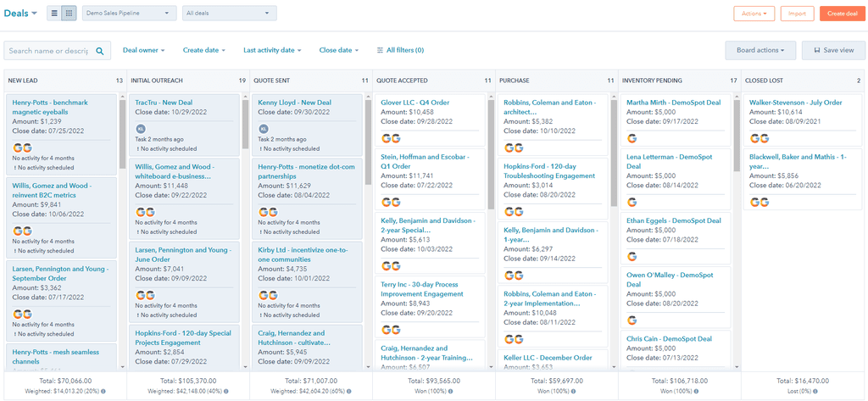Open Willis, Gomez and Wood reinvent B2C metrics
Screen dimensions: 868x401
coord(52,191)
